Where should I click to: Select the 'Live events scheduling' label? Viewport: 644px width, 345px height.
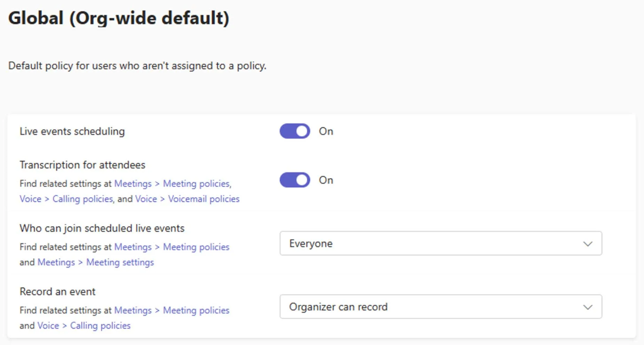[72, 131]
